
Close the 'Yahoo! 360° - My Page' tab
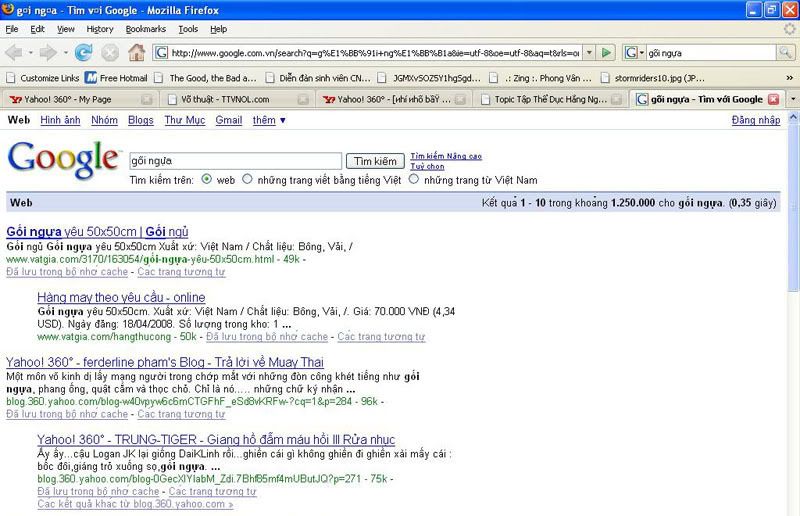point(146,100)
